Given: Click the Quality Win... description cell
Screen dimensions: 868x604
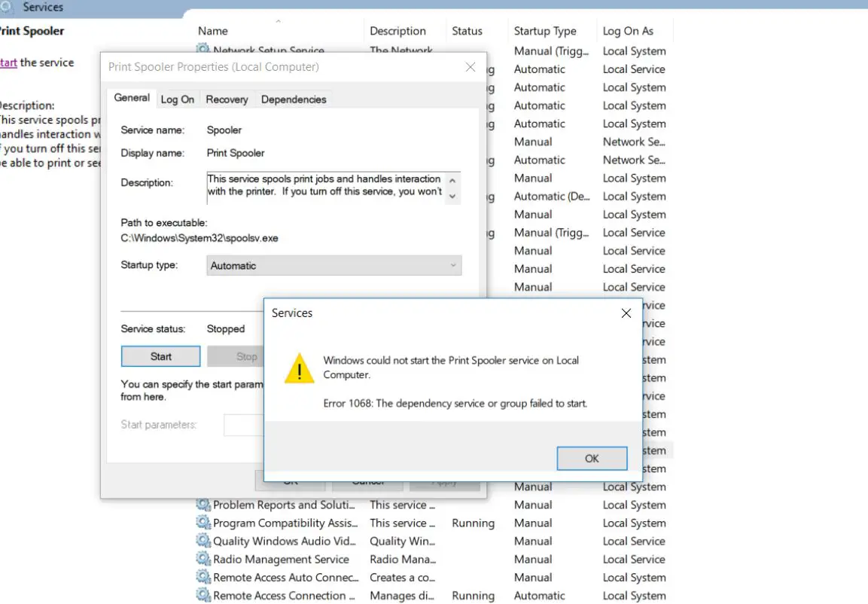Looking at the screenshot, I should pos(402,541).
